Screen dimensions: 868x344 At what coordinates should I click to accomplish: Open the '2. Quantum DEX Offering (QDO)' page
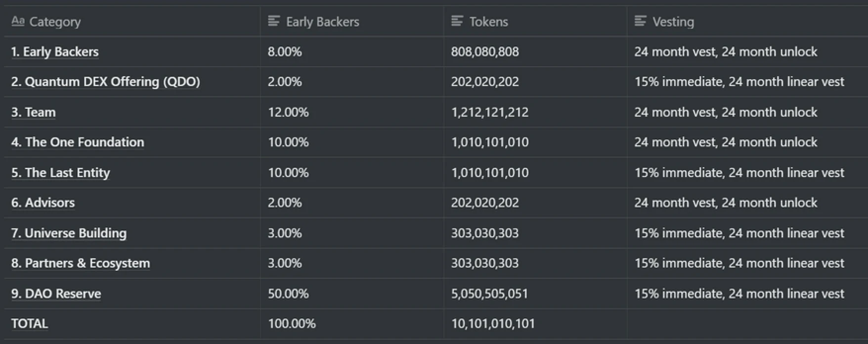tap(106, 82)
